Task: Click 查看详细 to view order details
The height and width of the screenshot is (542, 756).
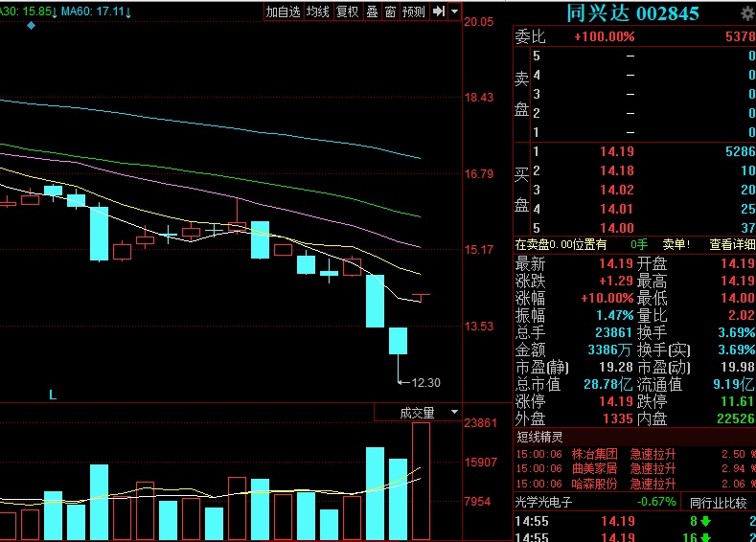Action: [x=733, y=244]
